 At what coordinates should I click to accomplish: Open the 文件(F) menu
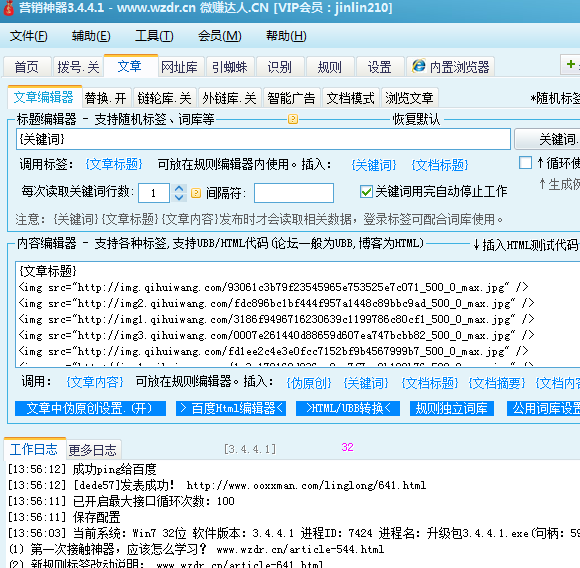point(28,36)
